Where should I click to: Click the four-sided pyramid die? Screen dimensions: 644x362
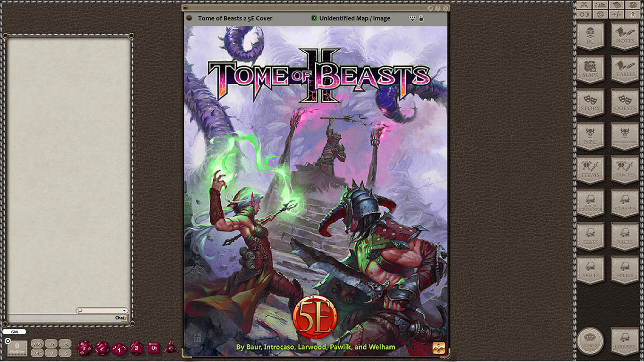tap(171, 347)
